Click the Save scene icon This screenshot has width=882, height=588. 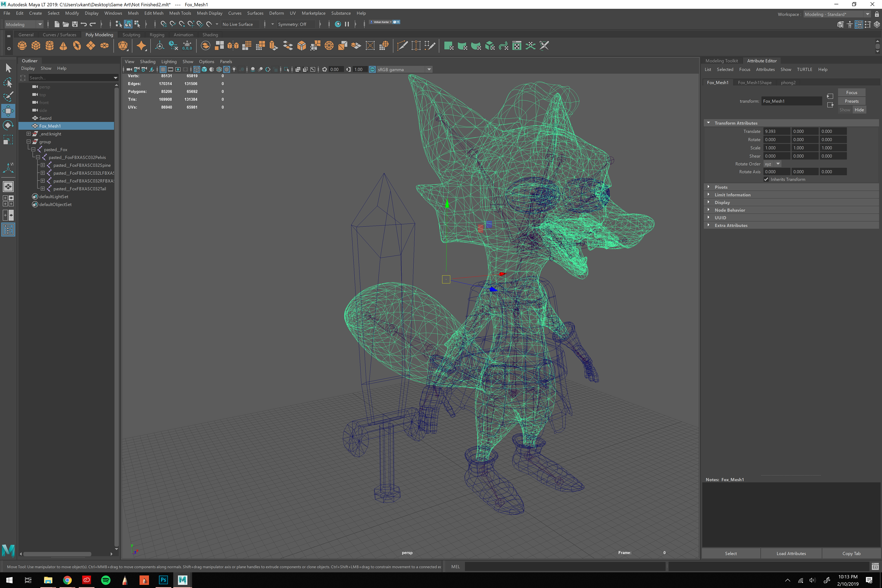pyautogui.click(x=75, y=24)
